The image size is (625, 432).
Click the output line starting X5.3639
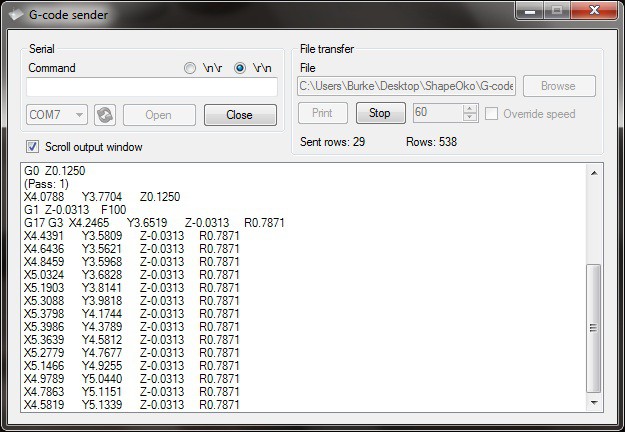(132, 340)
